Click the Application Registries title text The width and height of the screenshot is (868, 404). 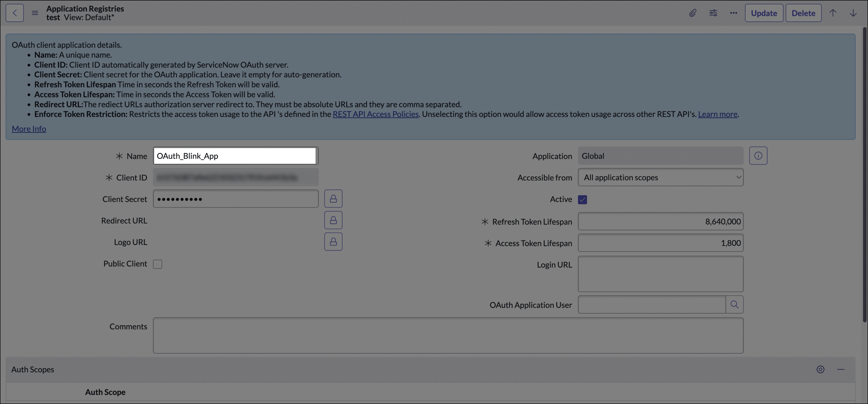click(85, 9)
